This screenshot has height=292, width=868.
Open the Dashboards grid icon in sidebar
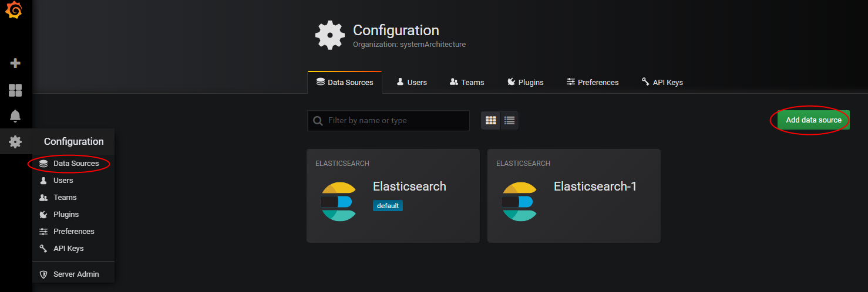[15, 90]
